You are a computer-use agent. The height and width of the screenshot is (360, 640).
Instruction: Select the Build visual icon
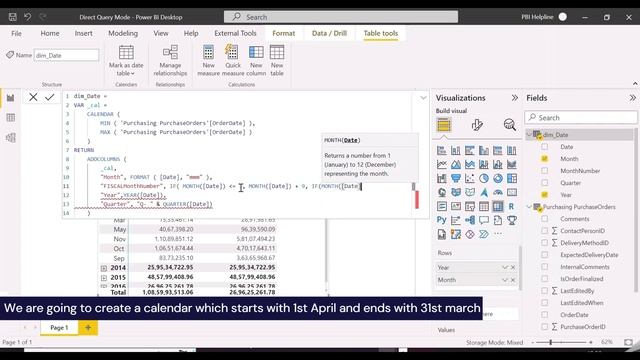click(444, 124)
